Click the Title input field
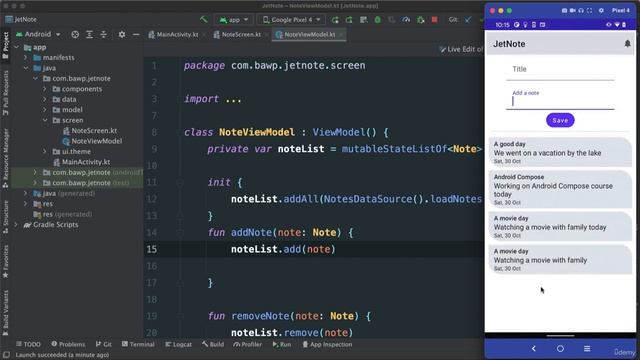The image size is (640, 360). click(x=560, y=70)
